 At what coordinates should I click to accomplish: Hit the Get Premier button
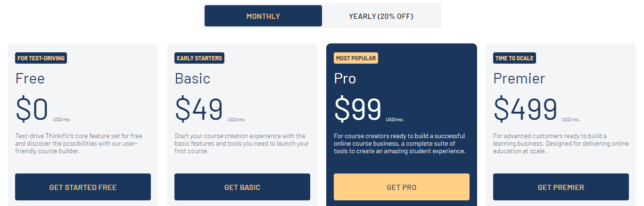pos(561,187)
